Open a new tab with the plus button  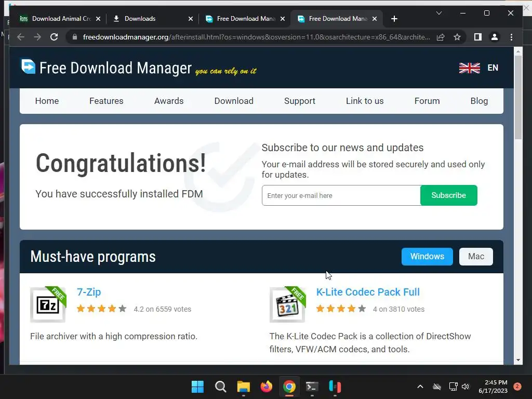coord(394,19)
